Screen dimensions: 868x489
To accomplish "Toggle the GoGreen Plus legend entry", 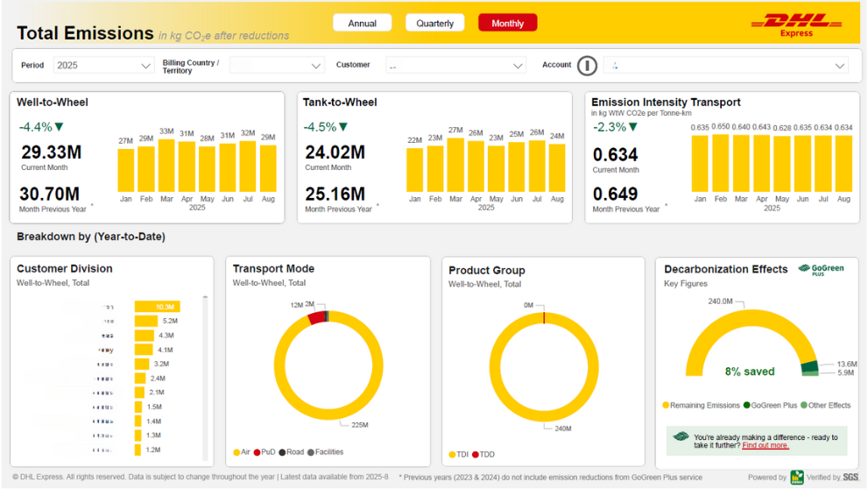I will 769,406.
